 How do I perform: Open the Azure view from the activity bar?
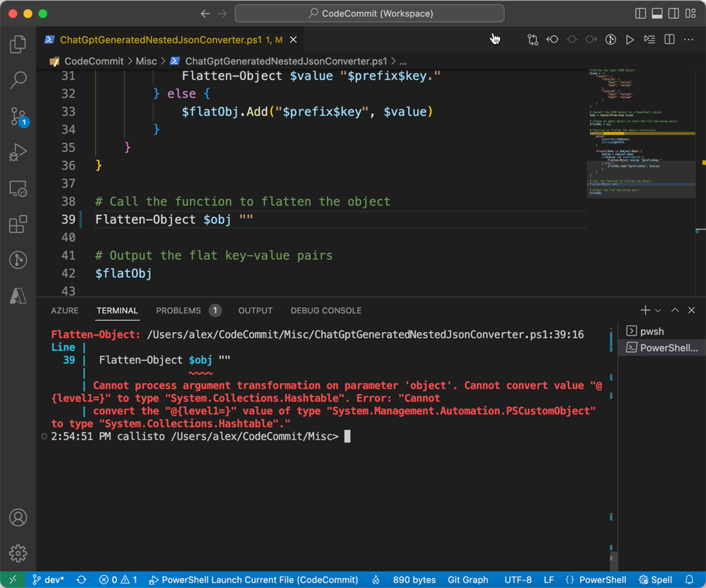click(16, 295)
